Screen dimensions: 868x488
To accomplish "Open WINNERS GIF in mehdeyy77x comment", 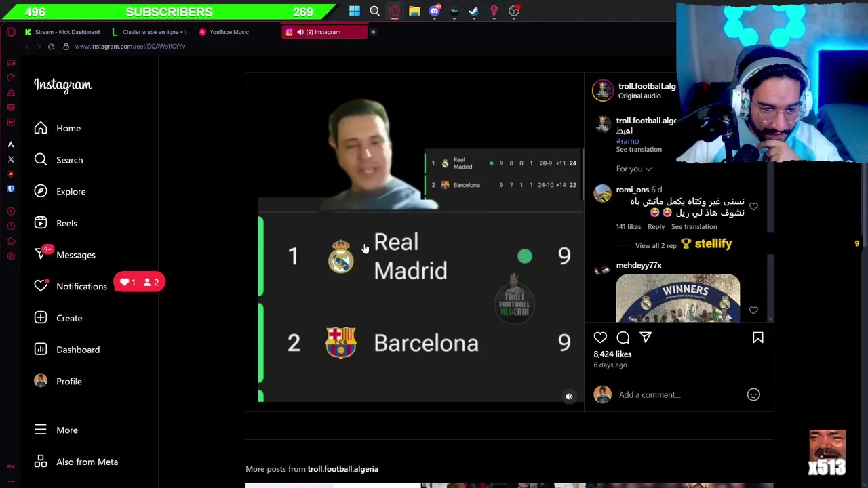I will tap(677, 298).
